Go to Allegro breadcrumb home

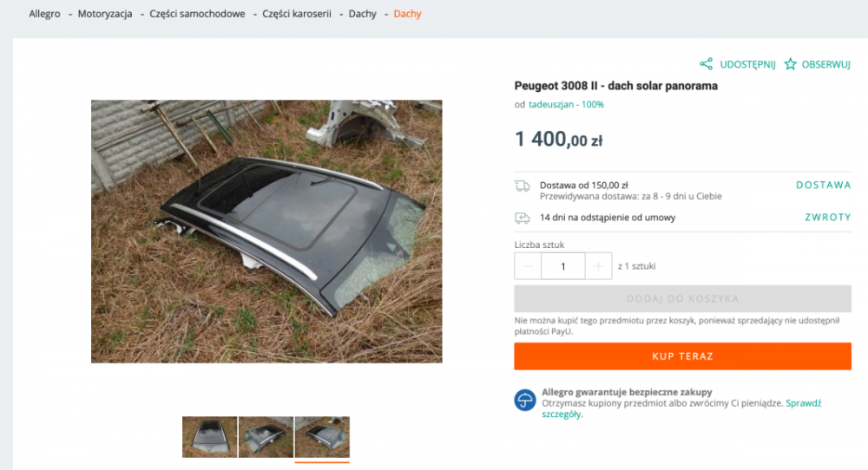click(x=44, y=14)
